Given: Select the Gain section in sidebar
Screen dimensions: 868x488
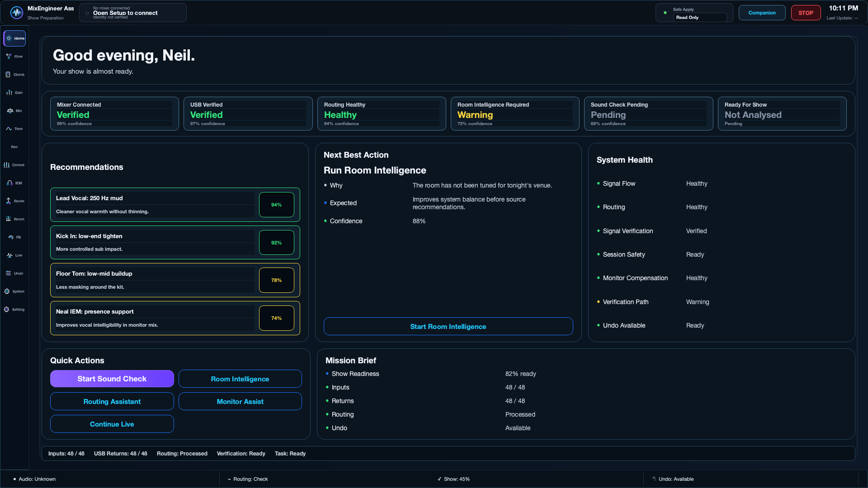Looking at the screenshot, I should point(14,93).
